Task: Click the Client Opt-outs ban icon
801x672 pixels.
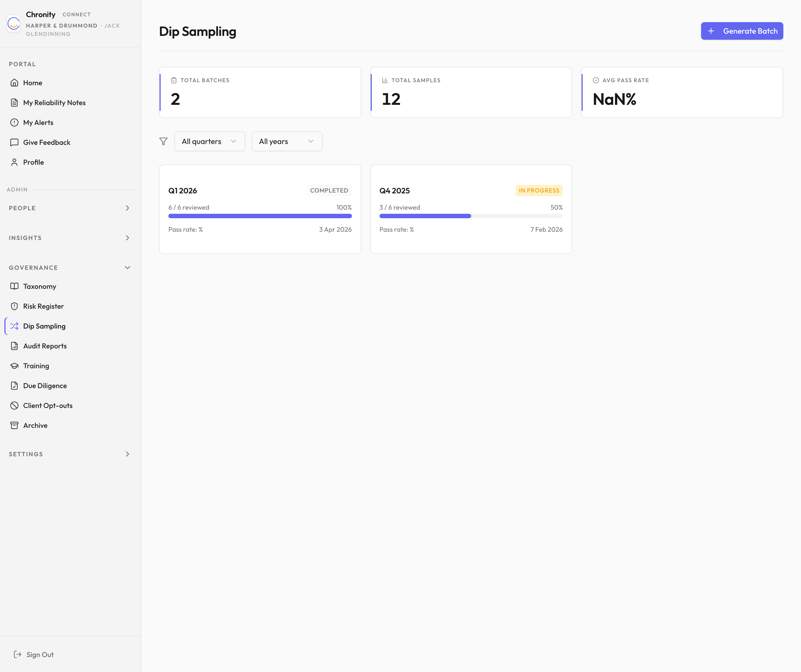Action: 15,405
